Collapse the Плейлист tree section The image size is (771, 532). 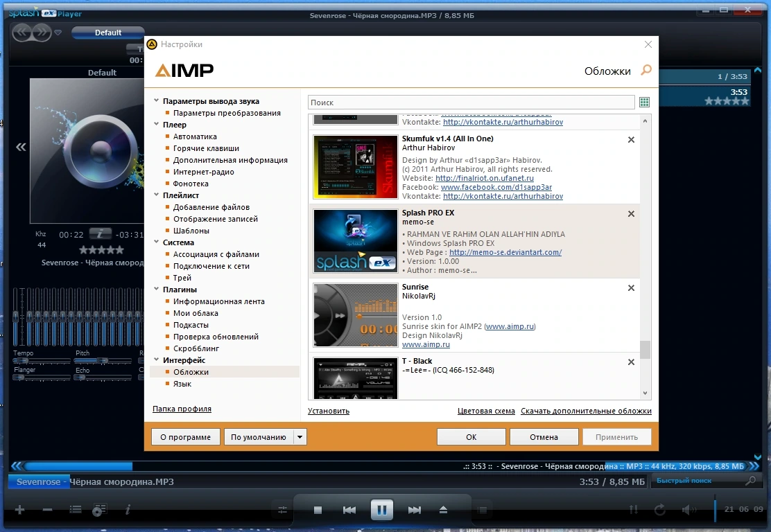pos(157,195)
